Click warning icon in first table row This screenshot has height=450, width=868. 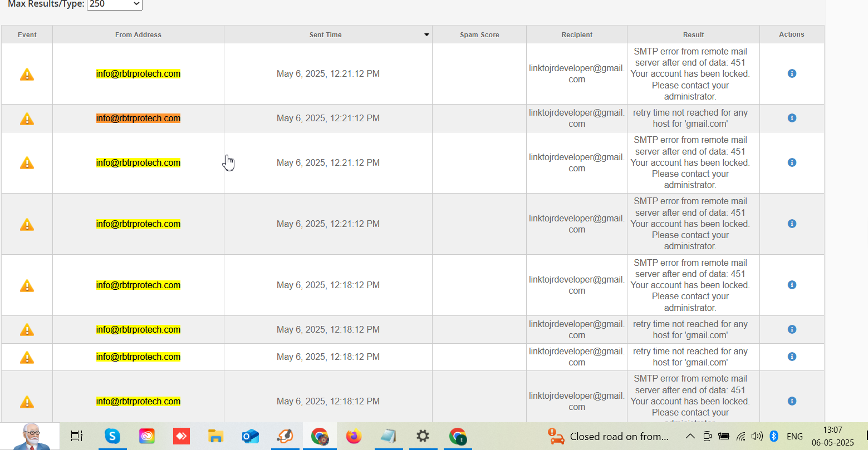point(27,74)
